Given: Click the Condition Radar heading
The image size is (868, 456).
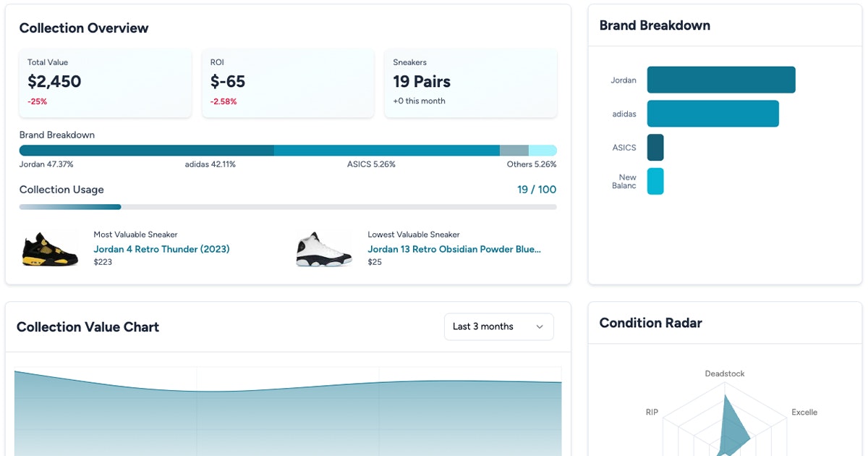Looking at the screenshot, I should 651,323.
